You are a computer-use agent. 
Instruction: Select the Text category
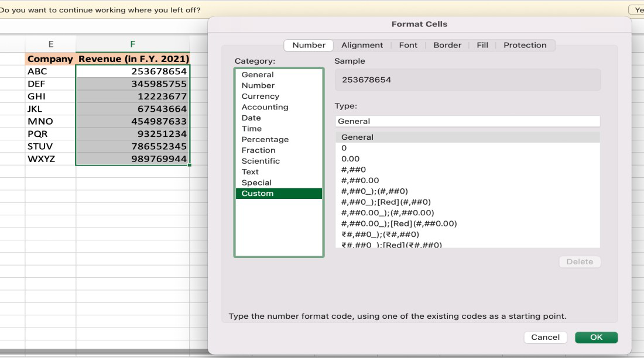point(279,172)
